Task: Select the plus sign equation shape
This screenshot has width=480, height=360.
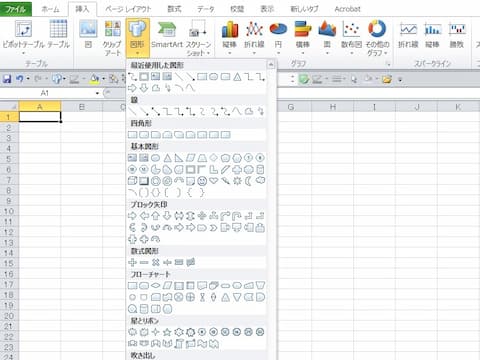Action: [132, 263]
